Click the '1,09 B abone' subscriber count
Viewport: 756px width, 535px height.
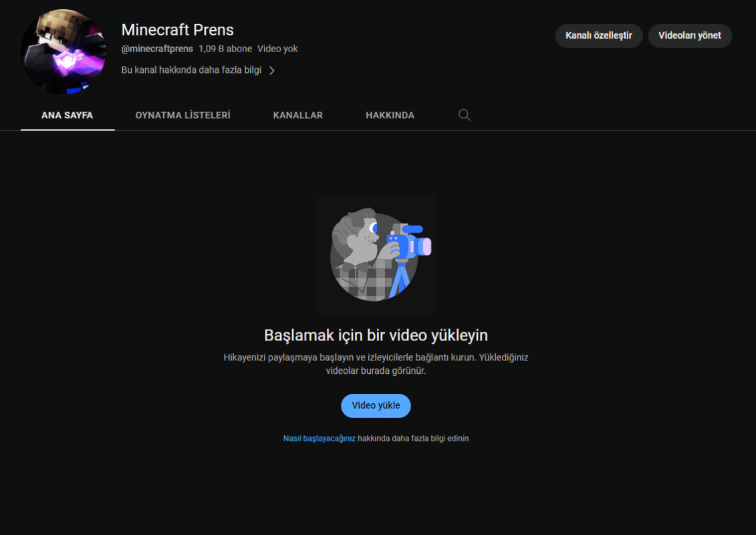click(x=225, y=49)
